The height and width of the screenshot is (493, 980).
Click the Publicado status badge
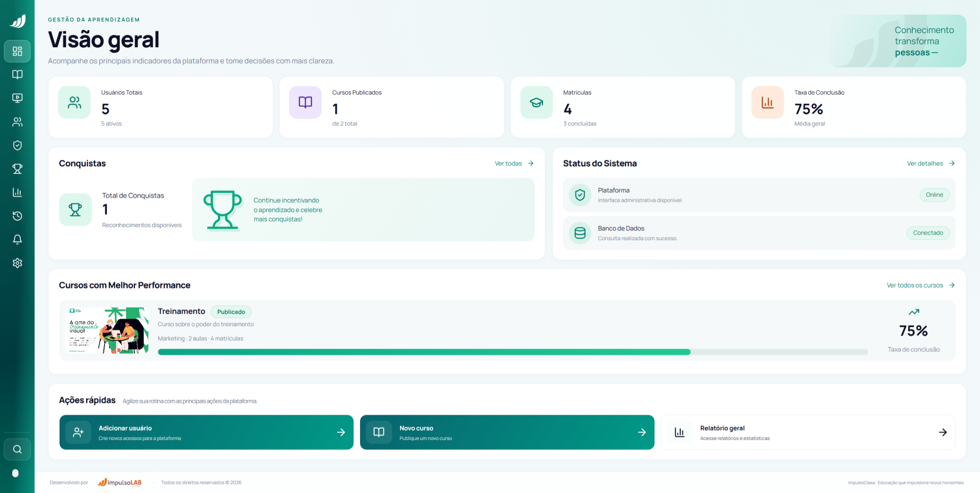click(231, 312)
